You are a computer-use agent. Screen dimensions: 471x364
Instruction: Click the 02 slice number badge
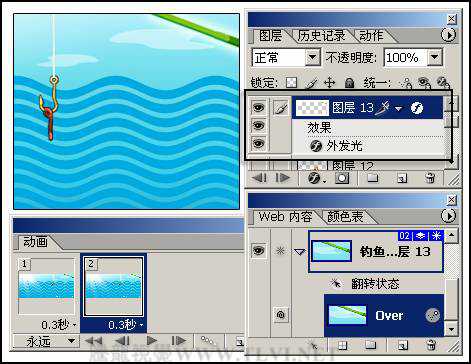tap(405, 236)
